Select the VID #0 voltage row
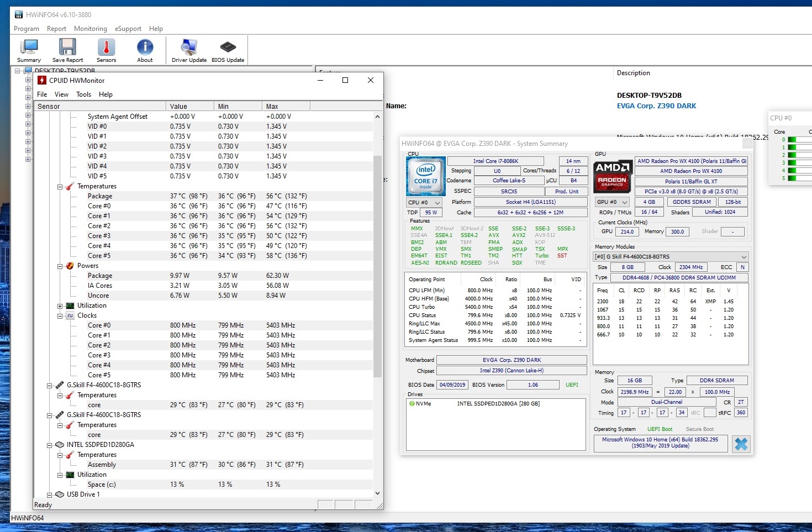 coord(203,127)
